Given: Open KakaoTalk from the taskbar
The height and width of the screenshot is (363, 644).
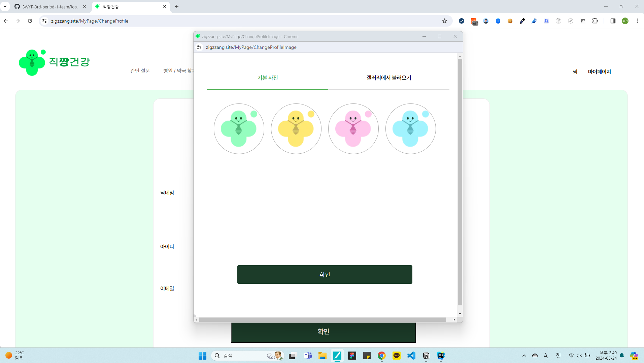Looking at the screenshot, I should (x=396, y=356).
